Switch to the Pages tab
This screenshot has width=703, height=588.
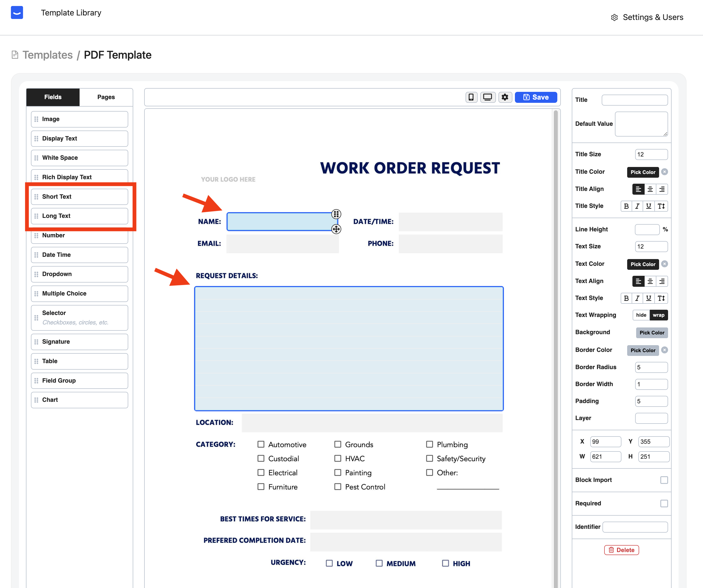coord(106,97)
